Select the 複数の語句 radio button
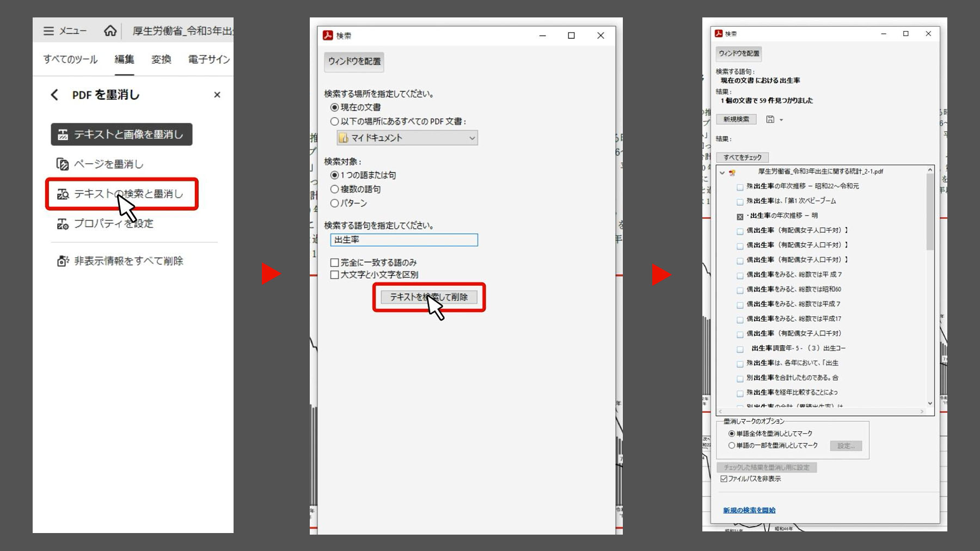This screenshot has height=551, width=980. pos(335,189)
